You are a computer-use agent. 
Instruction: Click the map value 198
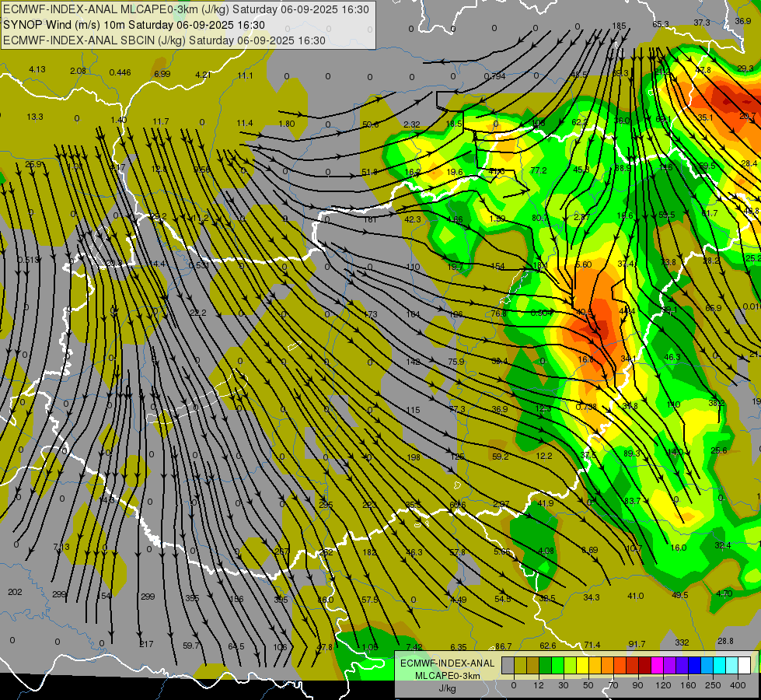[x=414, y=457]
